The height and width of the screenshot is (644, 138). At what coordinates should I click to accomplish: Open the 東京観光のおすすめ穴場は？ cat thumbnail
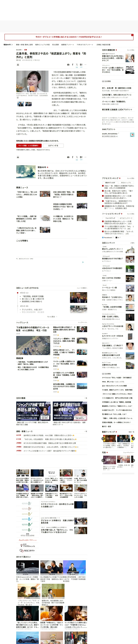tap(130, 259)
